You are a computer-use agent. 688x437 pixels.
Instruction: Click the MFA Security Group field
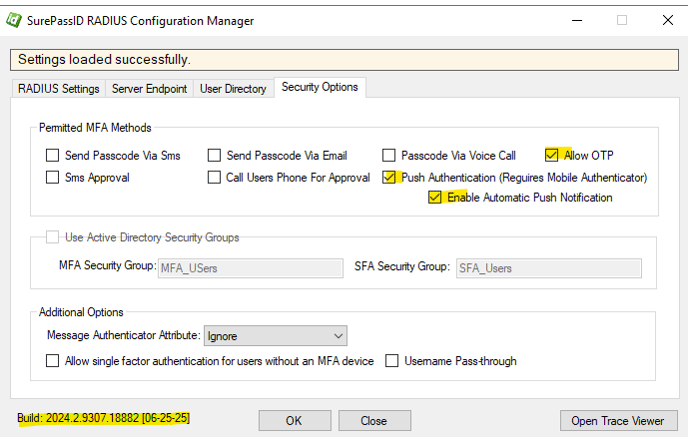coord(251,268)
